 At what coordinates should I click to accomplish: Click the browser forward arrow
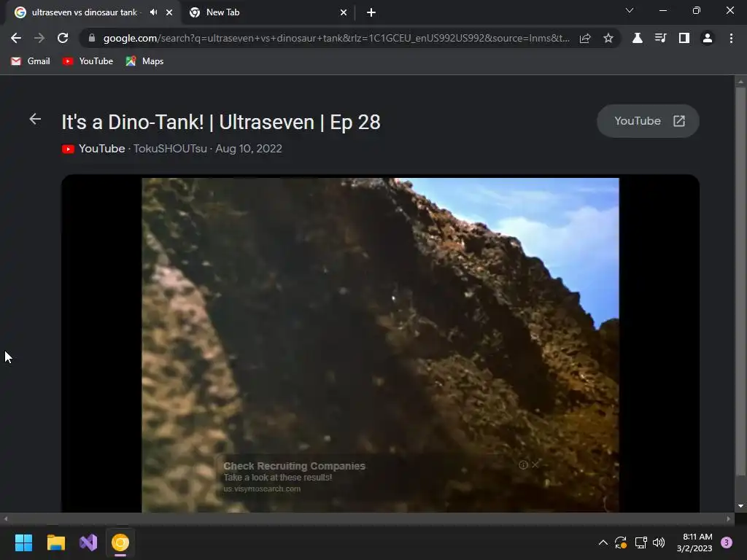pyautogui.click(x=39, y=38)
